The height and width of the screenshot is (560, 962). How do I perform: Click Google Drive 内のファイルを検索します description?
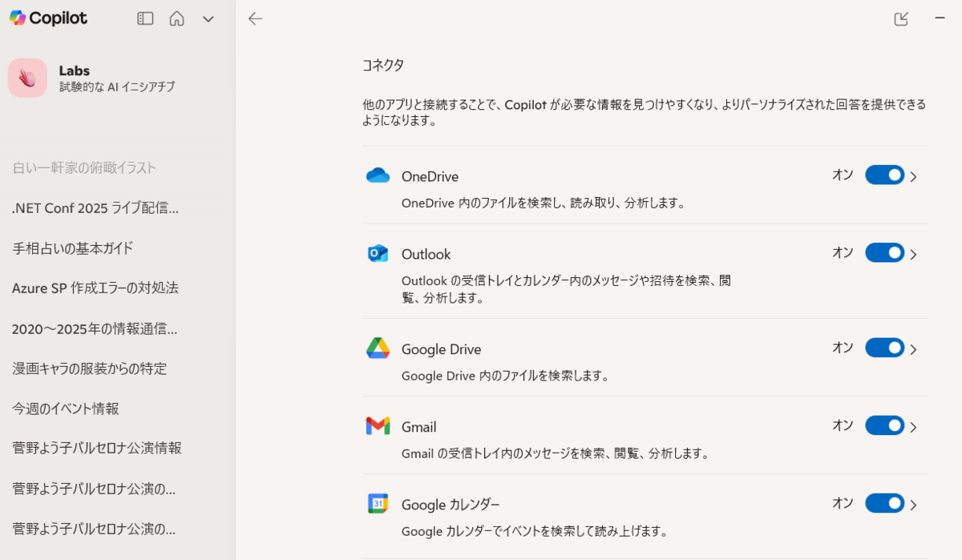tap(505, 375)
